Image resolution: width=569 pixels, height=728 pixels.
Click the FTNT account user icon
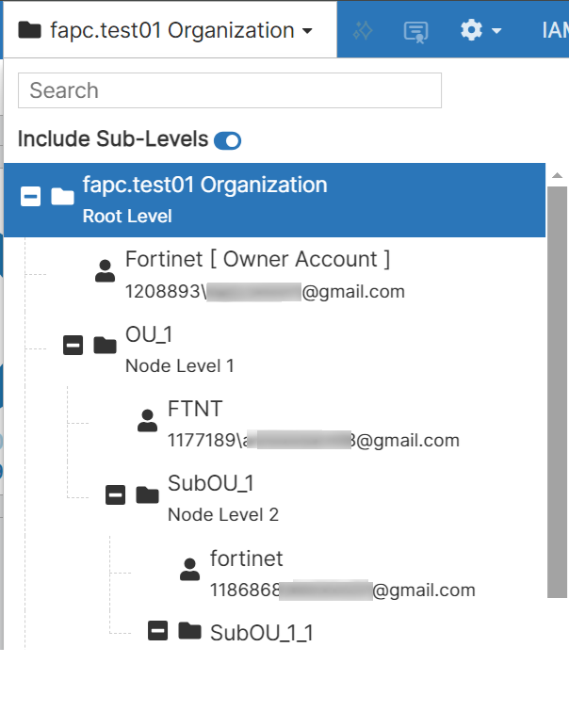(x=147, y=420)
